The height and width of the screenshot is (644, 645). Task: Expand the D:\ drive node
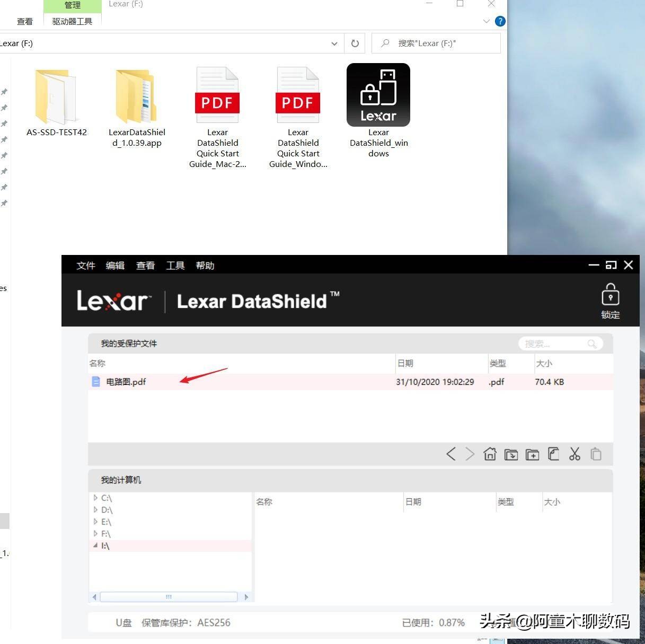(x=96, y=509)
